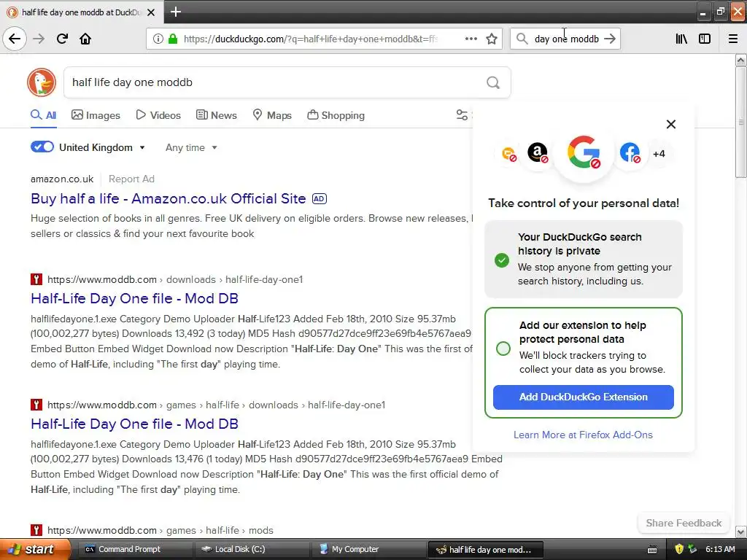This screenshot has height=560, width=747.
Task: Go back to the previous page
Action: pyautogui.click(x=15, y=39)
